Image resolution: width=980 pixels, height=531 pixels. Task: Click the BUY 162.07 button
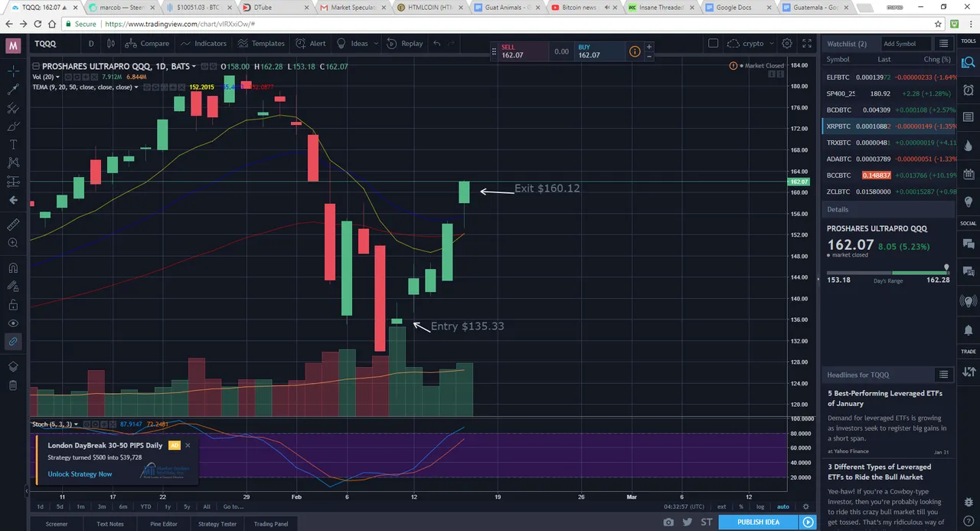pos(598,51)
